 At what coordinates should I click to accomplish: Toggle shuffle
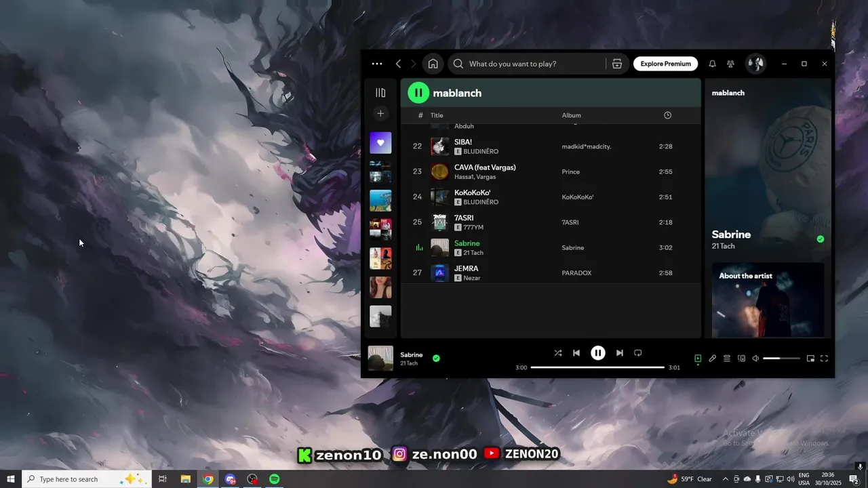[x=557, y=352]
